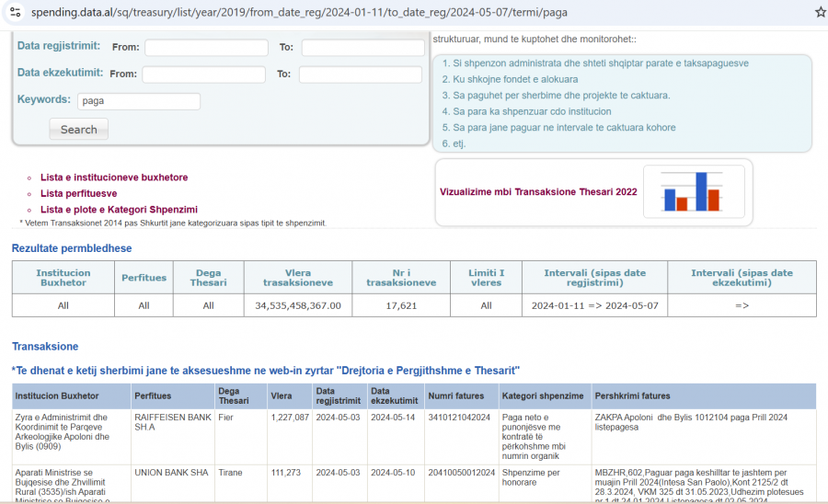Click the Limiti I vleres summary header
This screenshot has width=828, height=504.
(487, 278)
